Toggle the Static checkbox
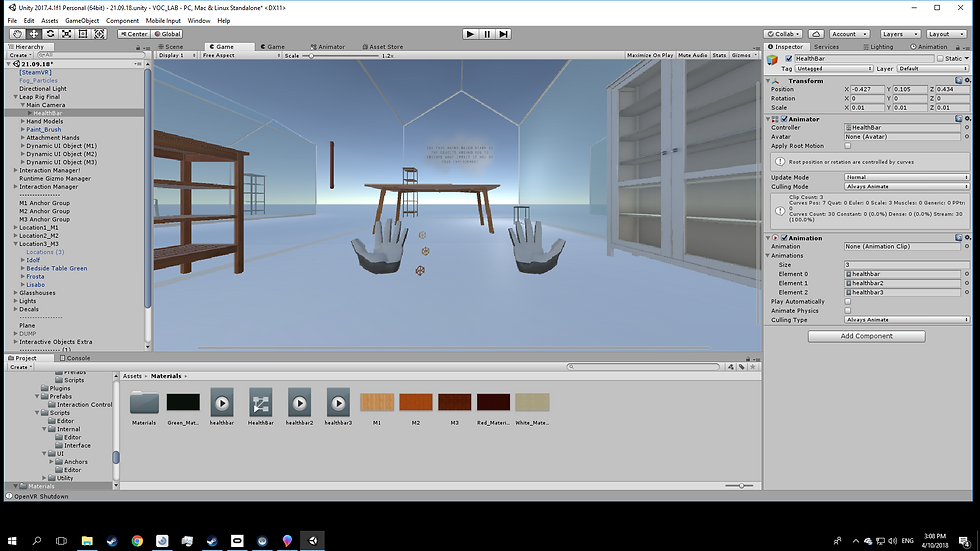The height and width of the screenshot is (551, 980). pos(939,58)
